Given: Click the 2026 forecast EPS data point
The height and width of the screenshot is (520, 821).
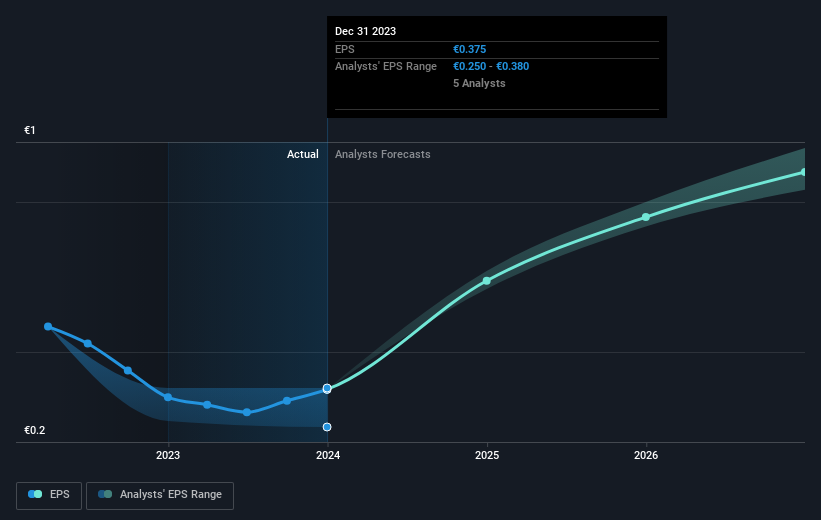Looking at the screenshot, I should (x=646, y=217).
